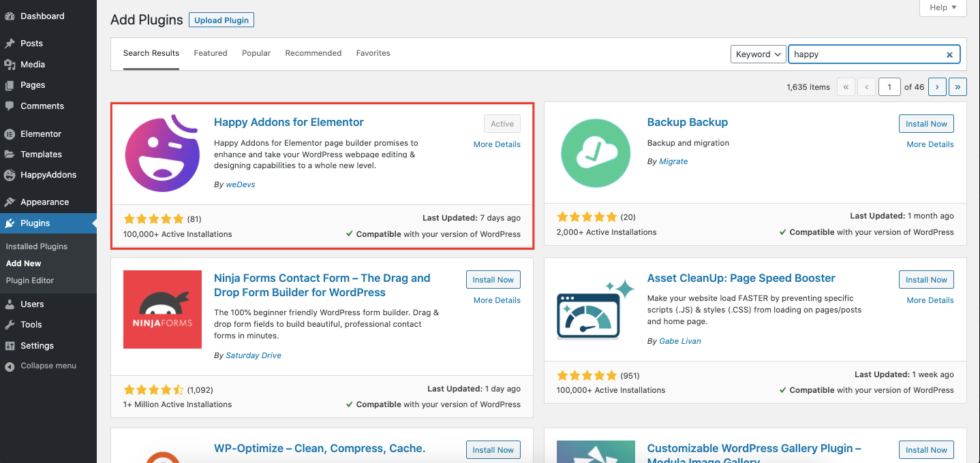The height and width of the screenshot is (463, 980).
Task: Open the Happy Addons for Elementor title
Action: [289, 123]
